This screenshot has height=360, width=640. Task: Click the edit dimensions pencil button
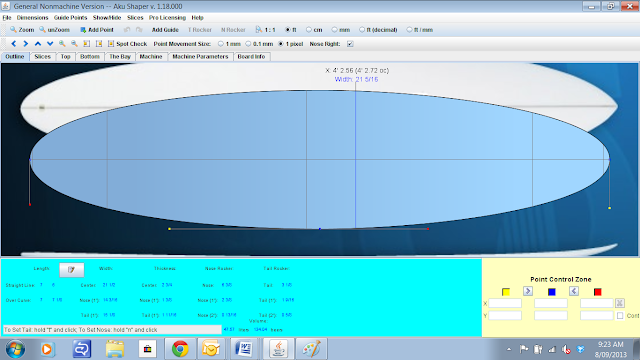(x=71, y=269)
